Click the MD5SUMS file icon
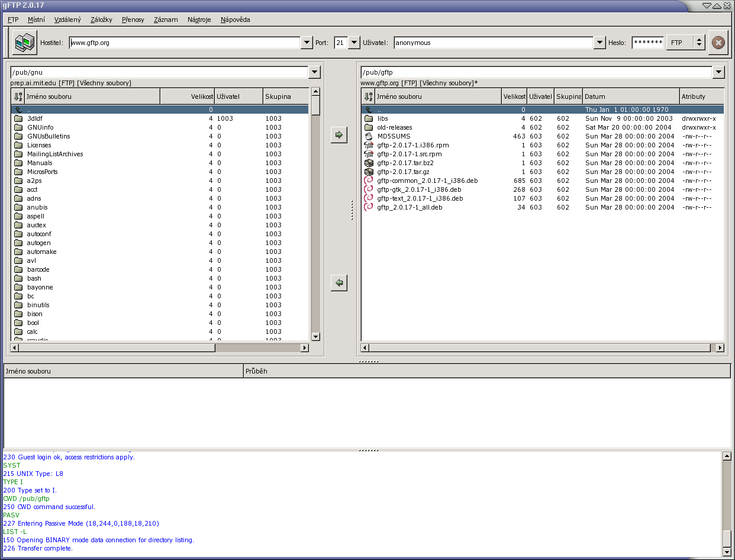 369,136
